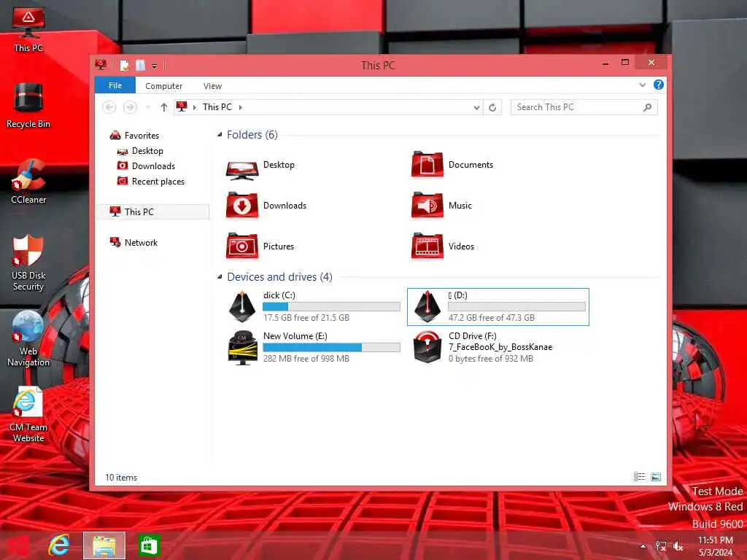Switch to Details view in status bar
Image resolution: width=747 pixels, height=560 pixels.
coord(639,477)
